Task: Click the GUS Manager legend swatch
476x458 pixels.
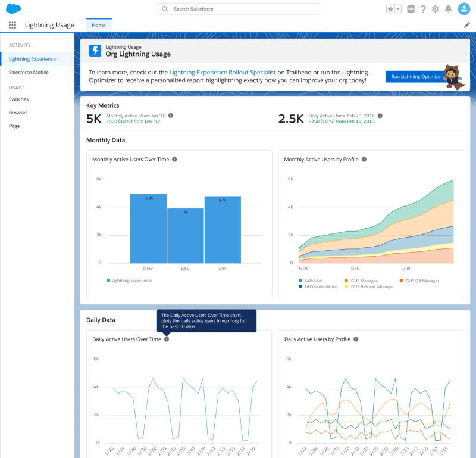Action: pos(346,281)
